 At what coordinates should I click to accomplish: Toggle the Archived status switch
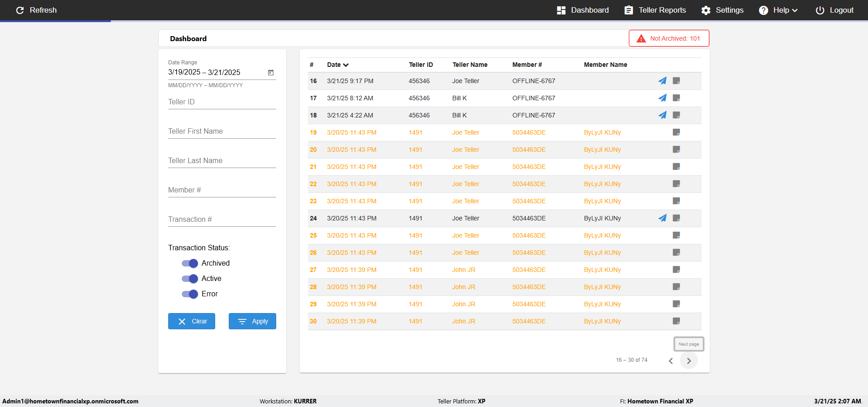[x=190, y=263]
